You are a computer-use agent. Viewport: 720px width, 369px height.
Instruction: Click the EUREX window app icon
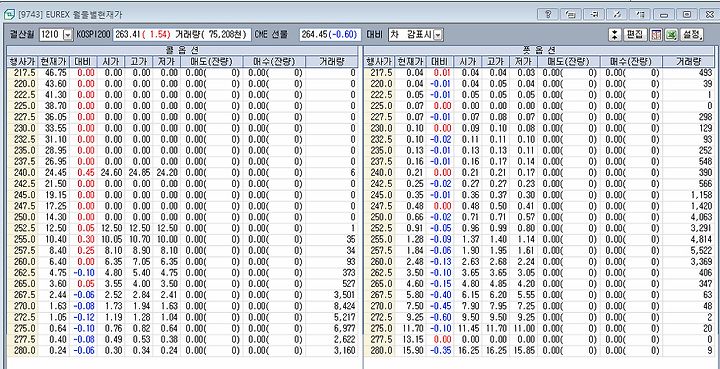coord(9,15)
